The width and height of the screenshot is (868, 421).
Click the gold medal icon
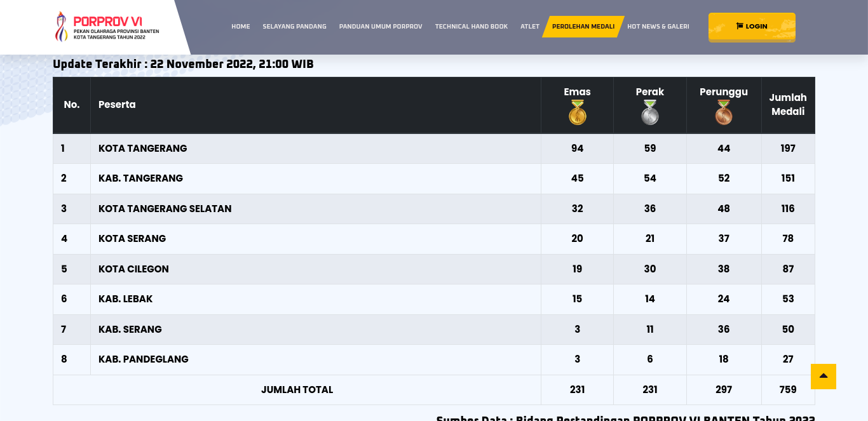pyautogui.click(x=577, y=113)
